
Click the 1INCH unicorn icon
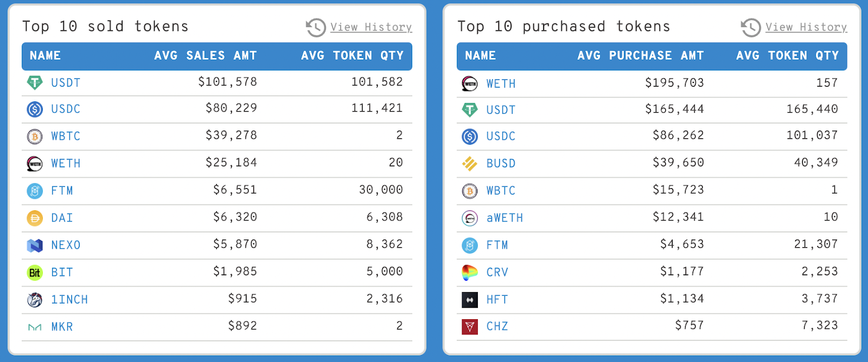(x=35, y=300)
